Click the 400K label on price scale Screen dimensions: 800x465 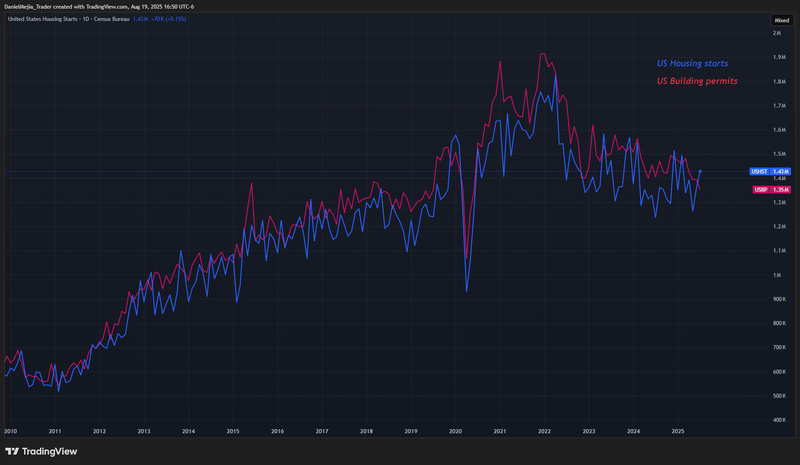(x=777, y=420)
